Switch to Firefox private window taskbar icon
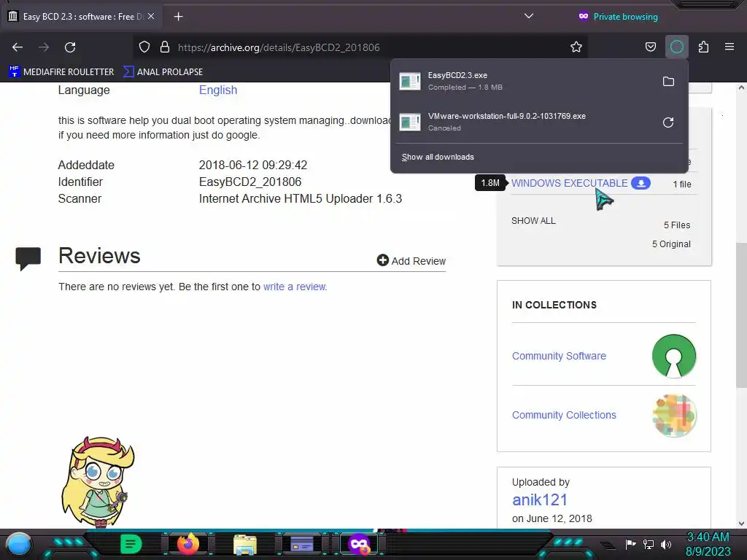This screenshot has height=560, width=747. tap(359, 544)
